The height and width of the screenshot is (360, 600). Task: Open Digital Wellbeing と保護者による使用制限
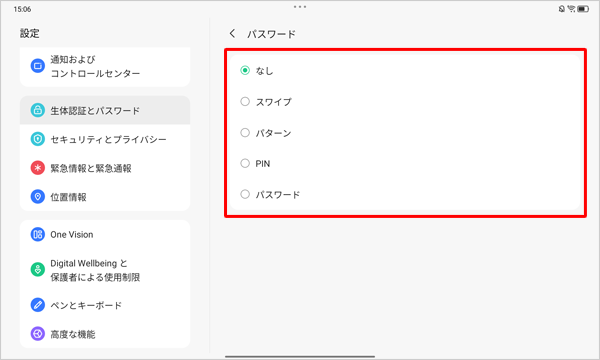(105, 270)
